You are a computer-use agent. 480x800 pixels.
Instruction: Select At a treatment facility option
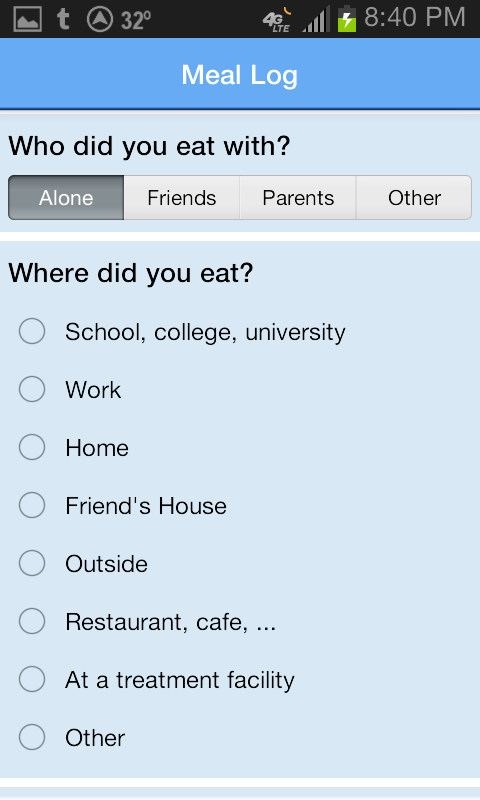coord(240,680)
